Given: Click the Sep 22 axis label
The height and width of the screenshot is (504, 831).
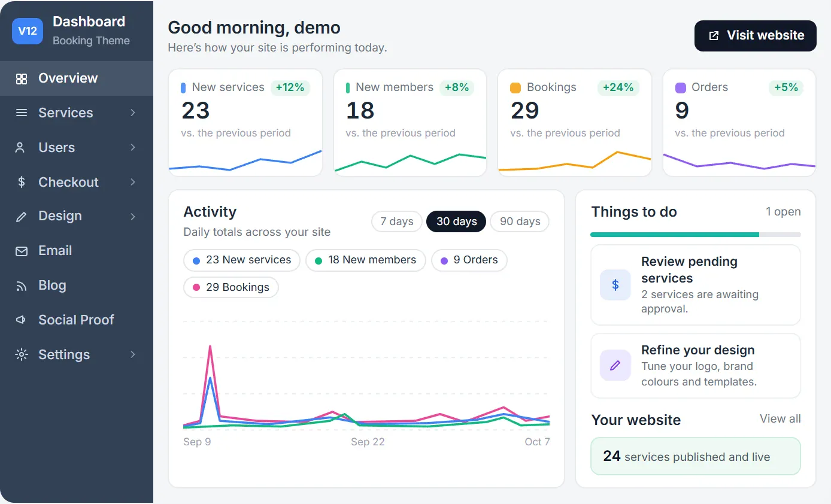Looking at the screenshot, I should coord(368,442).
